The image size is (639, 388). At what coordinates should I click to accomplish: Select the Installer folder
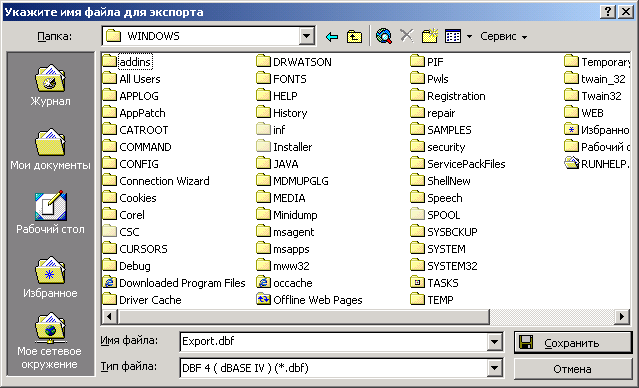(284, 147)
